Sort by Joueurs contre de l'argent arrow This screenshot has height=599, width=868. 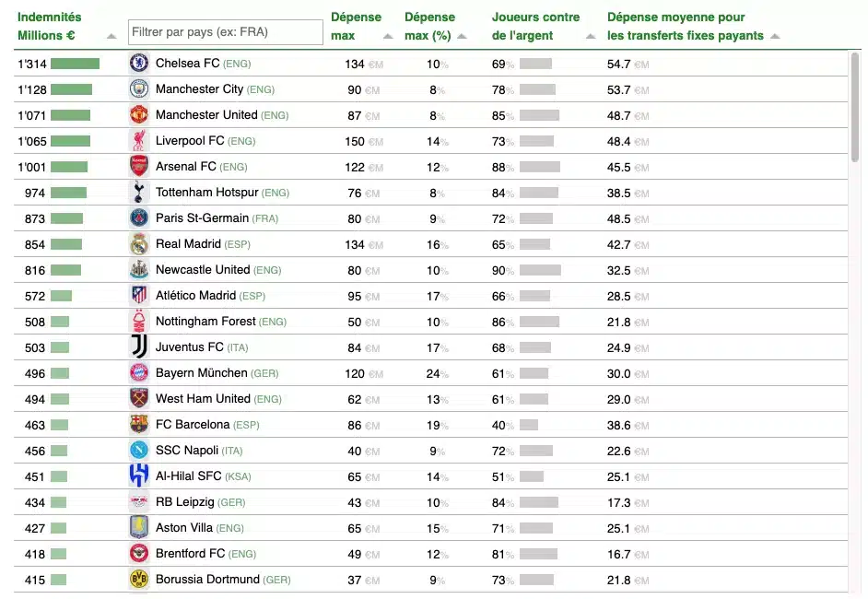591,37
